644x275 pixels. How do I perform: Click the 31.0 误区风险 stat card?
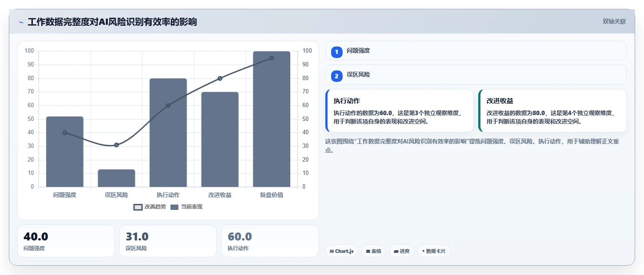tap(168, 241)
